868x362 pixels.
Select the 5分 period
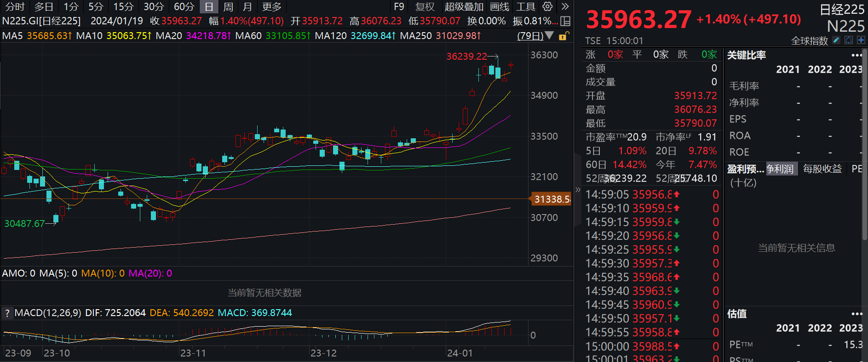click(x=96, y=6)
